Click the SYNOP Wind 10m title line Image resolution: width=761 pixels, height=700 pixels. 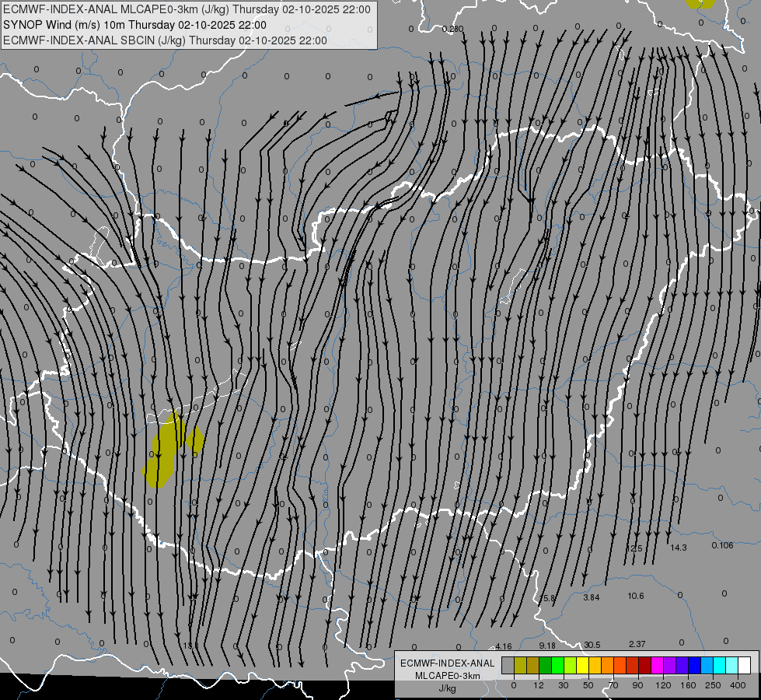coord(134,25)
